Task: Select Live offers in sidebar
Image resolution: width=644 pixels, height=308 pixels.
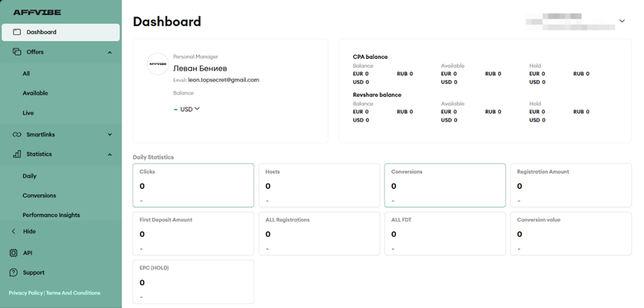Action: (28, 113)
